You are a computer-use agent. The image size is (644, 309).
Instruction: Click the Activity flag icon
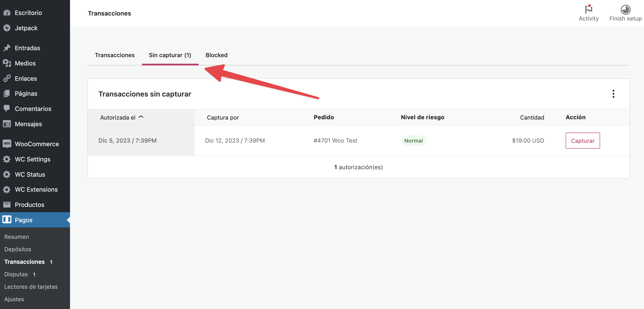tap(588, 9)
